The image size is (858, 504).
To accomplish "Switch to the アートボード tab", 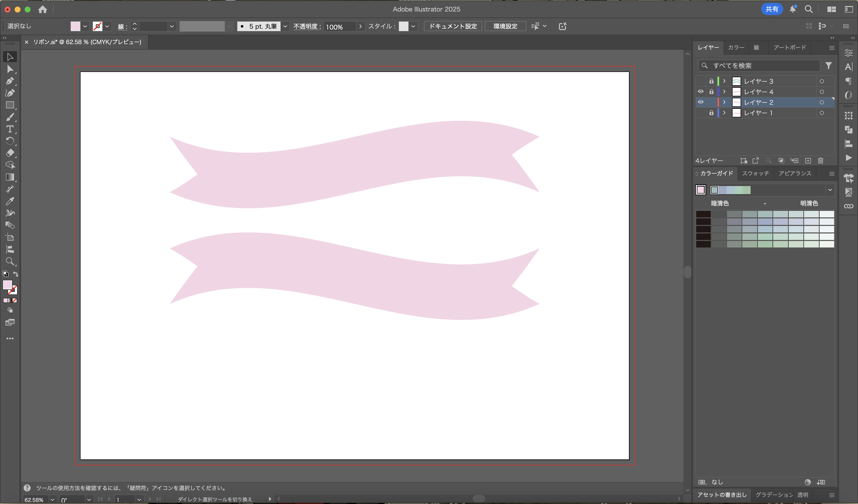I will pyautogui.click(x=790, y=48).
